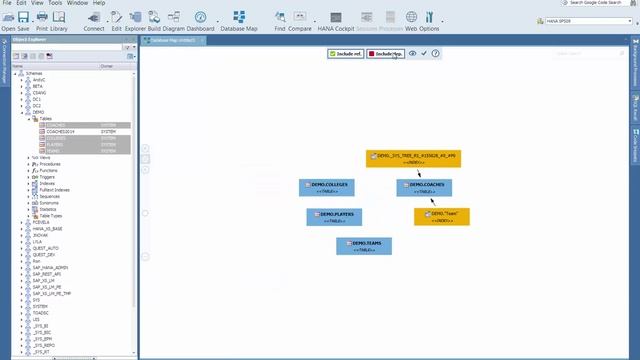Click the checkmark apply icon in map toolbar

point(424,53)
